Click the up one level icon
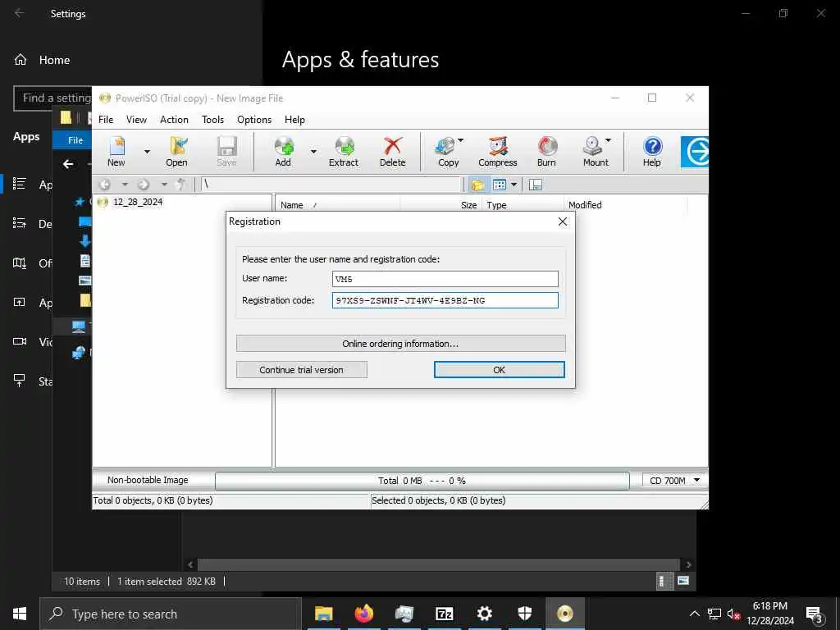The height and width of the screenshot is (630, 840). [x=181, y=185]
